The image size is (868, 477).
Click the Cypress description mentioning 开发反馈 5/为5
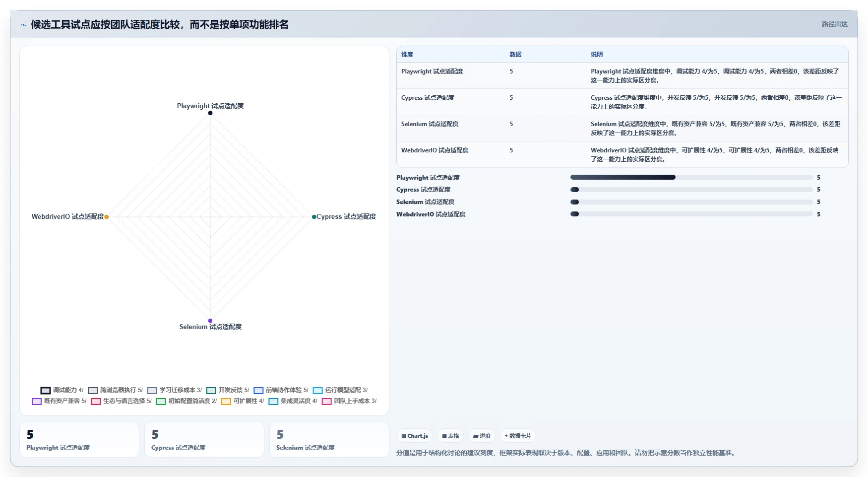click(716, 102)
